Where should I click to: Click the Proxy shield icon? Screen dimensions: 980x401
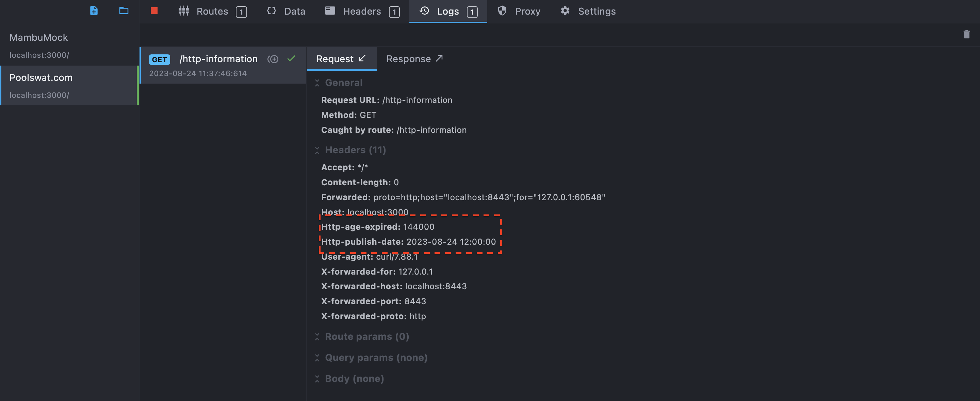click(502, 11)
